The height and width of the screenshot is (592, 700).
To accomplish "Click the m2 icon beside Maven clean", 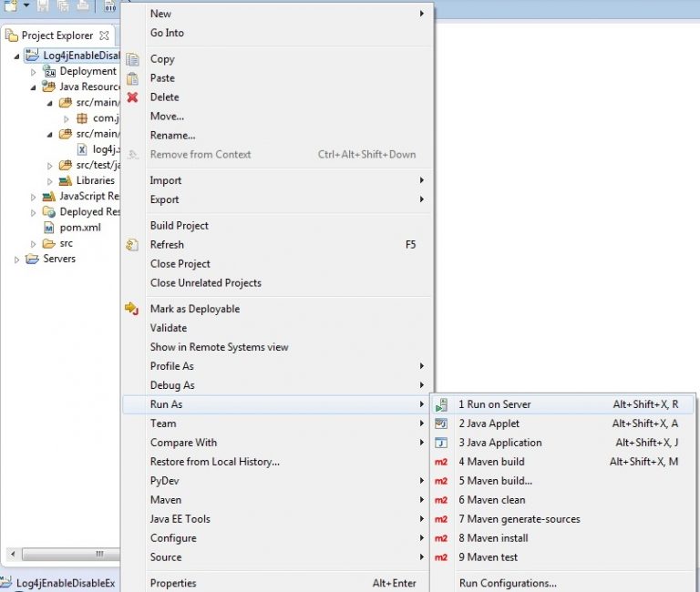I will 441,500.
